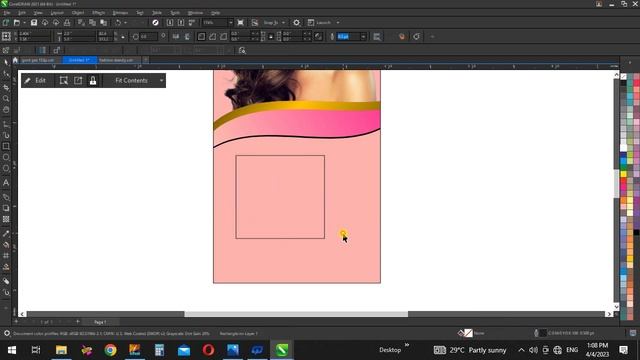
Task: Open the zoom level dropdown
Action: pos(231,23)
